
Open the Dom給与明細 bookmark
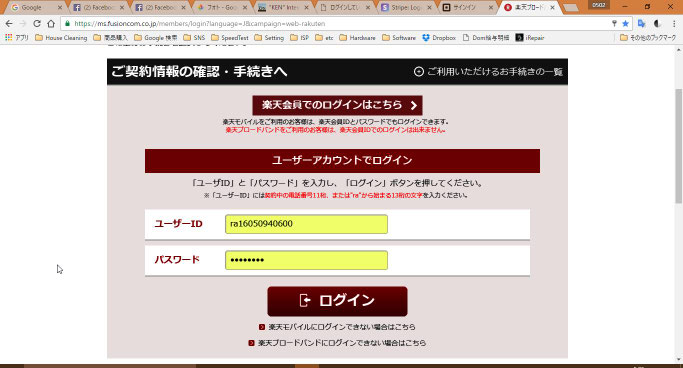pyautogui.click(x=486, y=38)
